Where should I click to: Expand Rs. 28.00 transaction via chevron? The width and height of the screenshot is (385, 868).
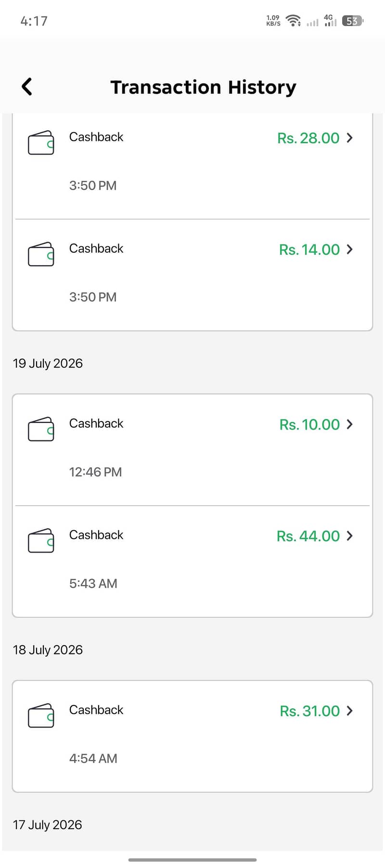(x=350, y=138)
